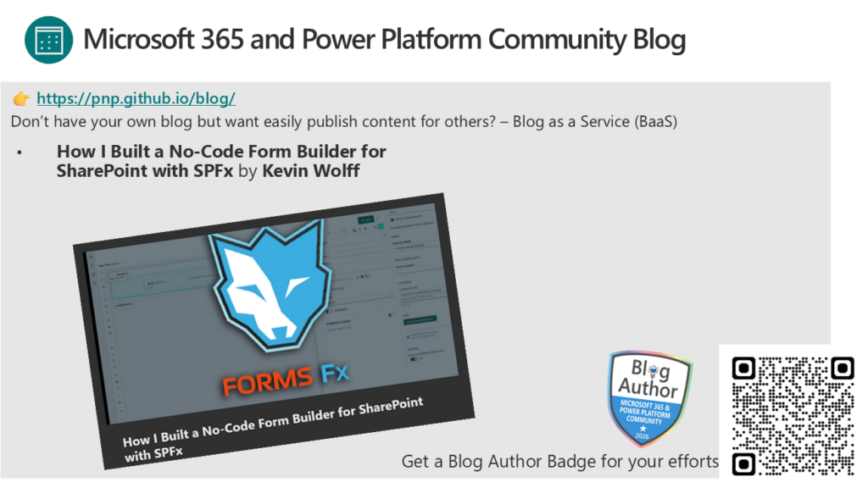Click the bullet point before article title
Screen dimensions: 868x488
(x=20, y=152)
